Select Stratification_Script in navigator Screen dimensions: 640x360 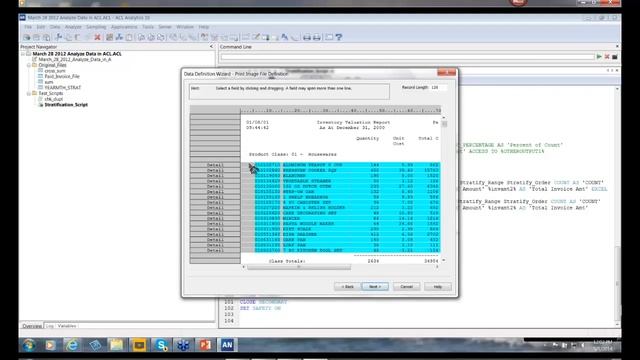pos(66,105)
